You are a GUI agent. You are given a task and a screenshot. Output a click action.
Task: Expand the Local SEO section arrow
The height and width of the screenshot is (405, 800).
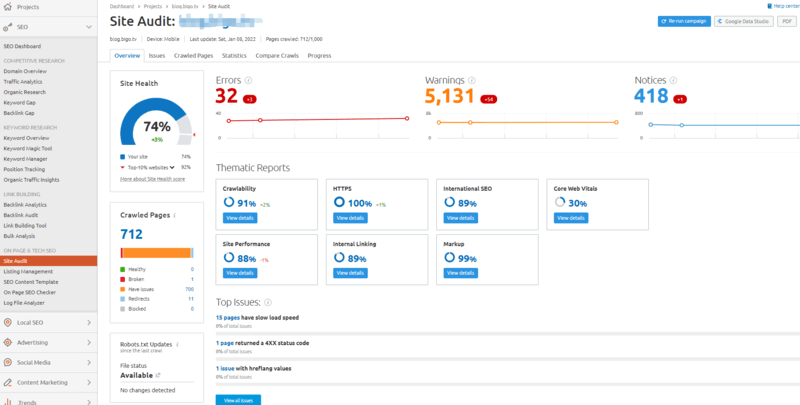pyautogui.click(x=89, y=322)
